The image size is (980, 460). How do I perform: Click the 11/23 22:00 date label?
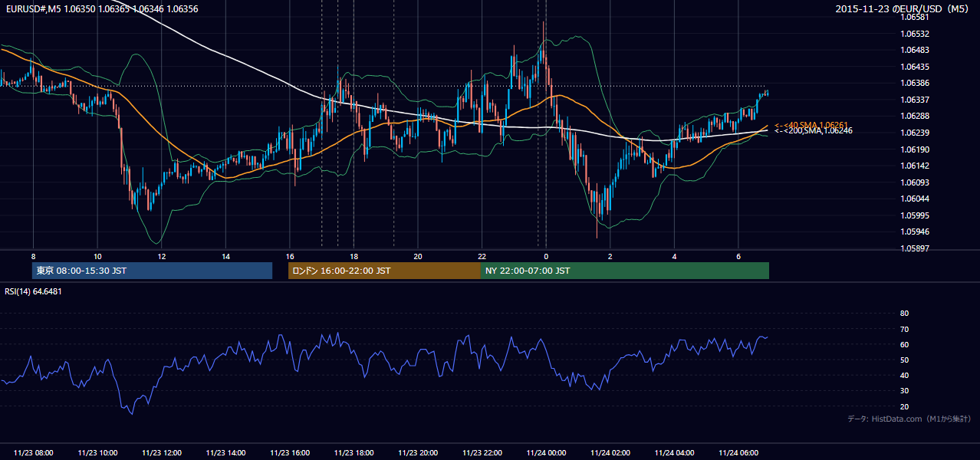coord(482,452)
